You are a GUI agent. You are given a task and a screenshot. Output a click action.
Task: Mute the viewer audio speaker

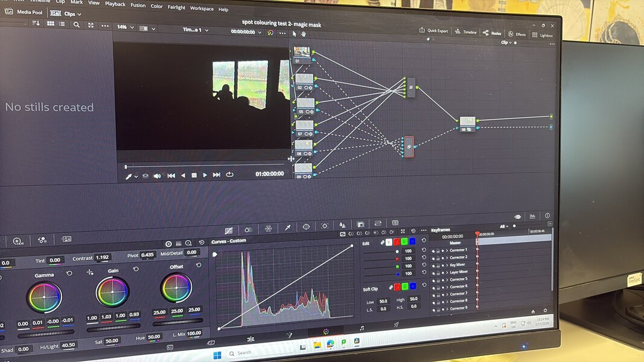[157, 176]
